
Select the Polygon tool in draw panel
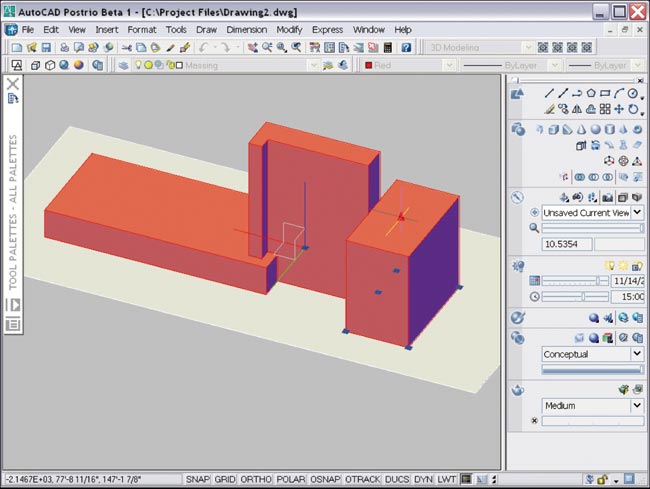point(591,93)
